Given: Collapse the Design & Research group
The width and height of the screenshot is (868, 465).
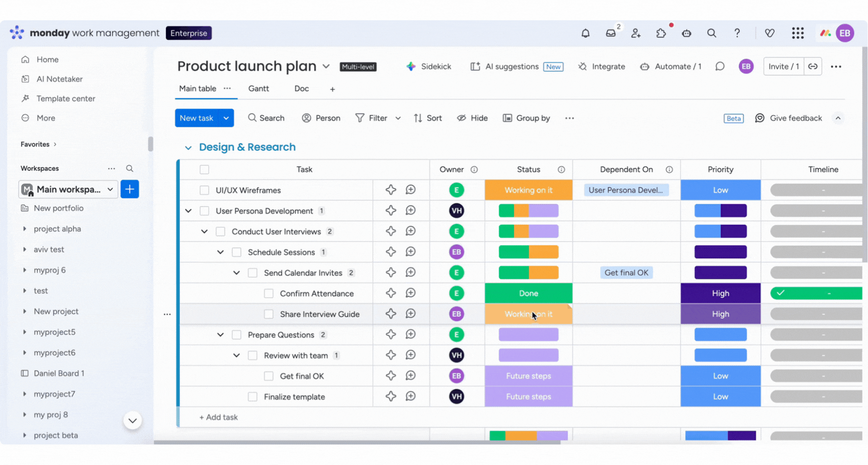Looking at the screenshot, I should pyautogui.click(x=188, y=148).
